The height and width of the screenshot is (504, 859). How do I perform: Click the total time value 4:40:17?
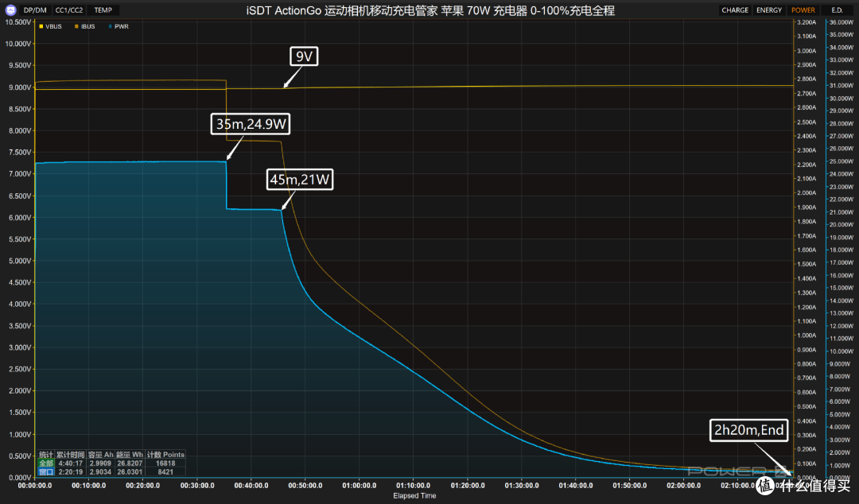click(x=71, y=463)
